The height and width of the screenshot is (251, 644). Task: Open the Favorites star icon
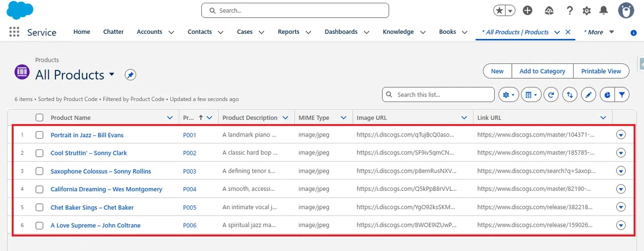500,10
